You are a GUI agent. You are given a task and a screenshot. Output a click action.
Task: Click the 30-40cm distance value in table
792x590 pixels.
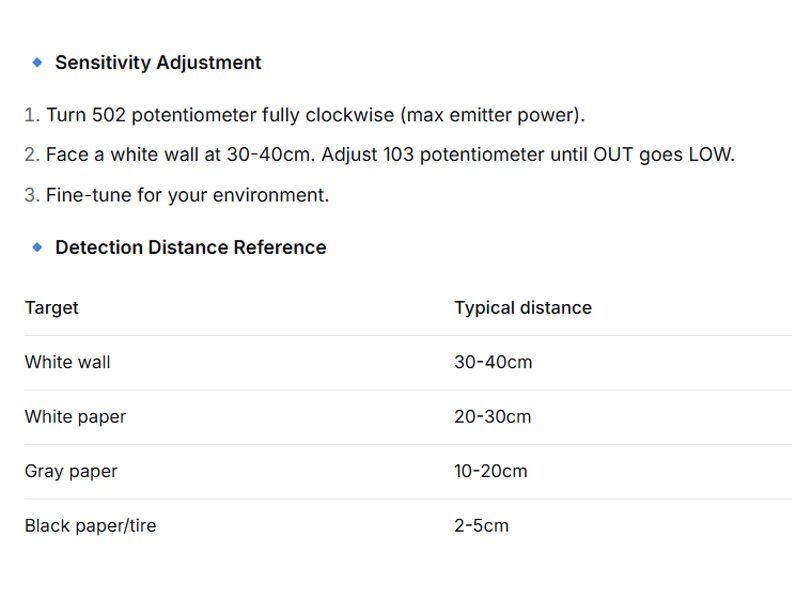tap(493, 362)
